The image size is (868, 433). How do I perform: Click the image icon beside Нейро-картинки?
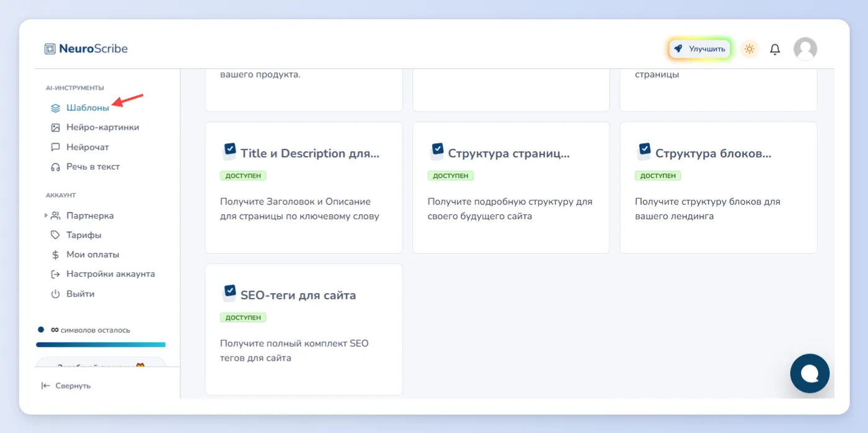(x=55, y=128)
